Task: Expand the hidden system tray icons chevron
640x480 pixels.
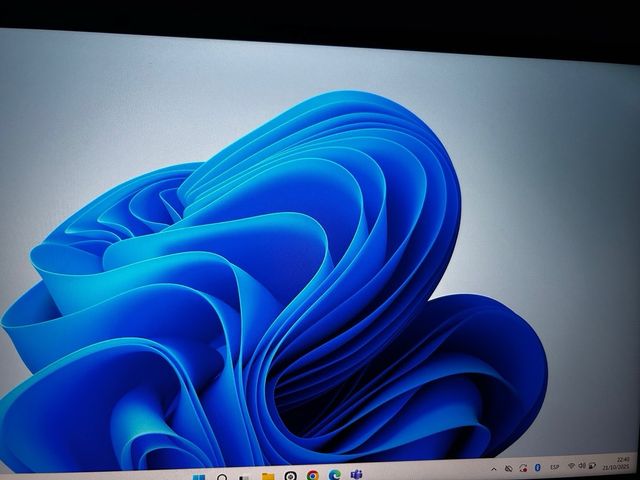Action: [493, 469]
